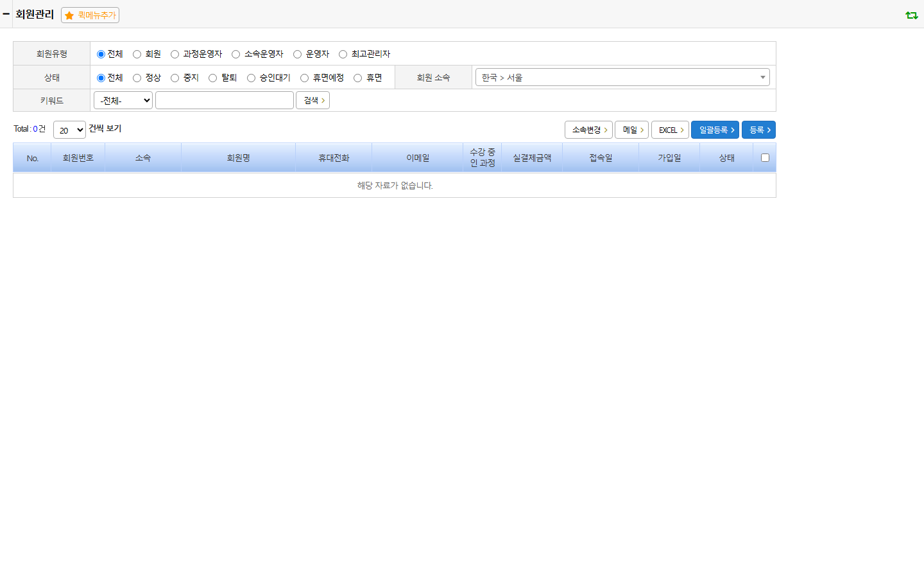Toggle select-all checkbox in table header
The height and width of the screenshot is (578, 924).
(765, 157)
